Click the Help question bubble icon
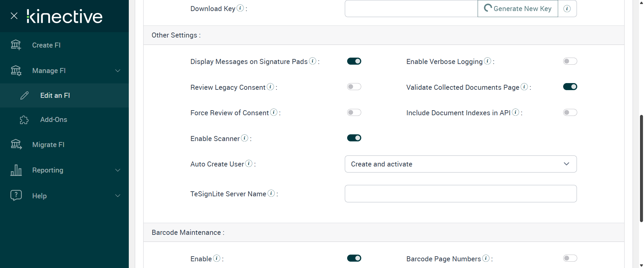This screenshot has height=268, width=644. [x=16, y=195]
